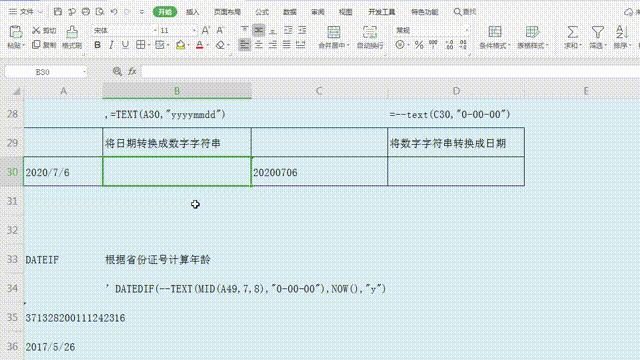
Task: Switch to 公式 (Formulas) tab
Action: [262, 12]
